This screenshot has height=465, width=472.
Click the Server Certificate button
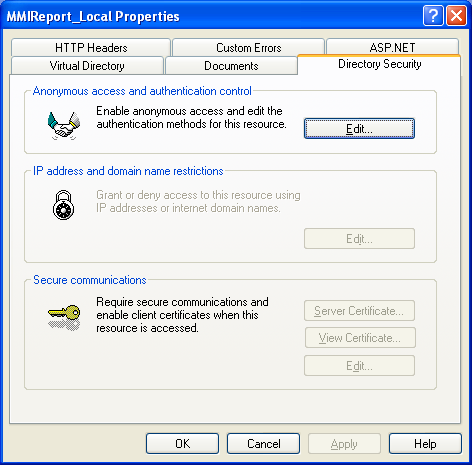point(359,311)
